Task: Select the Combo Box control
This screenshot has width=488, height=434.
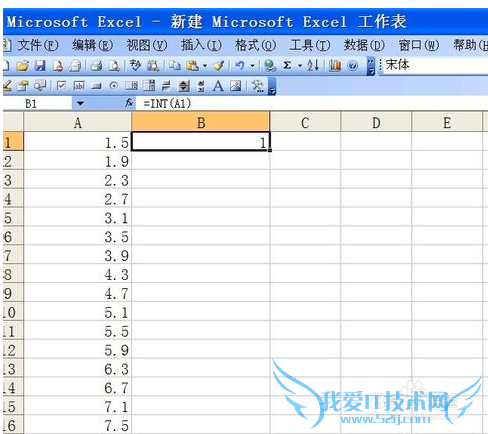Action: click(x=149, y=86)
